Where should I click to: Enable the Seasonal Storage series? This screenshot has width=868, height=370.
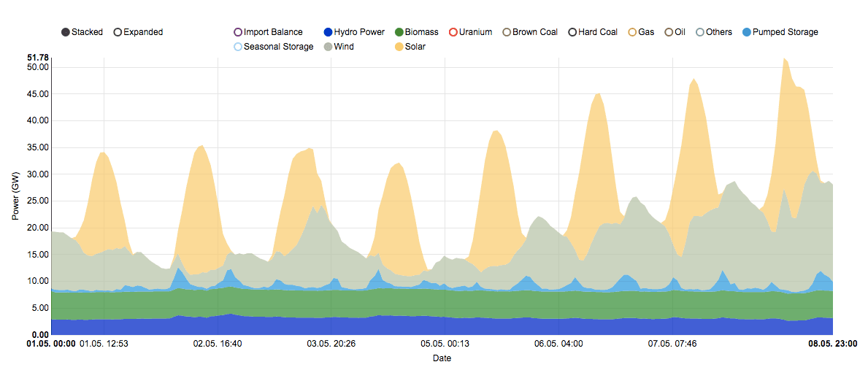pyautogui.click(x=238, y=47)
